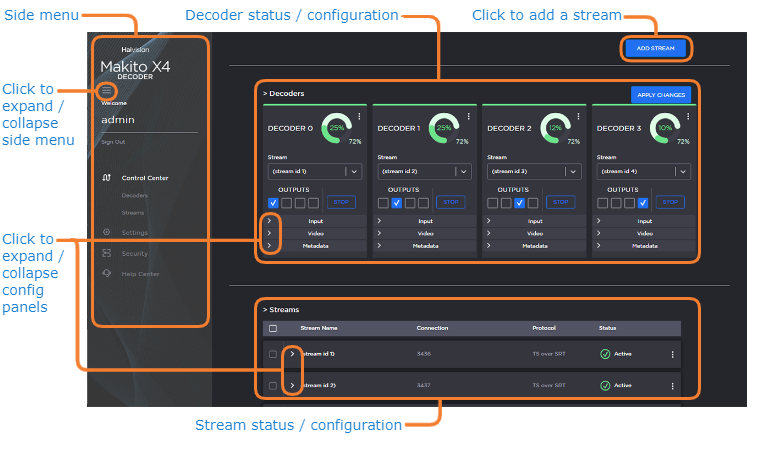This screenshot has height=460, width=767.
Task: Expand the Input panel of Decoder 0
Action: tap(269, 221)
